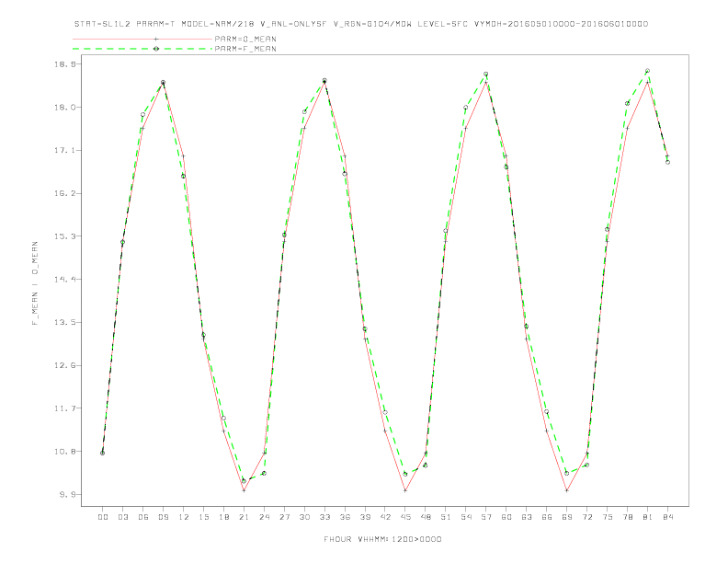The height and width of the screenshot is (563, 728).
Task: Click the 45 forecast hour tick label
Action: click(405, 517)
